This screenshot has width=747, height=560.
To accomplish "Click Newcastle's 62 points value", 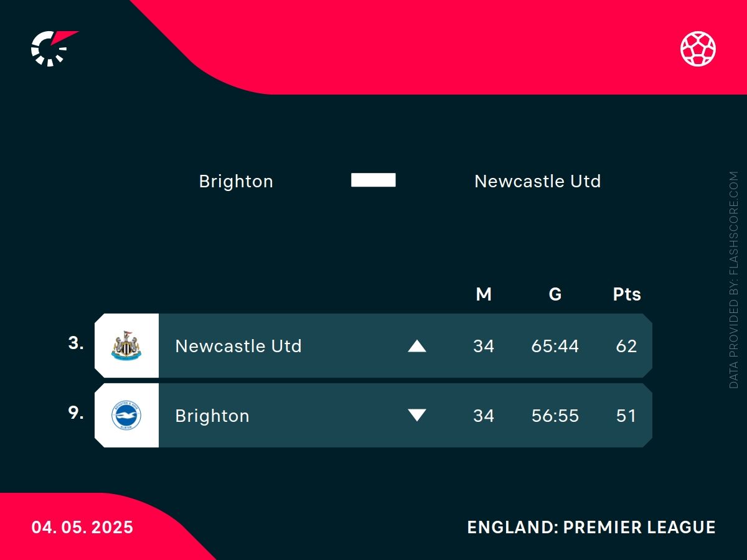I will point(626,346).
